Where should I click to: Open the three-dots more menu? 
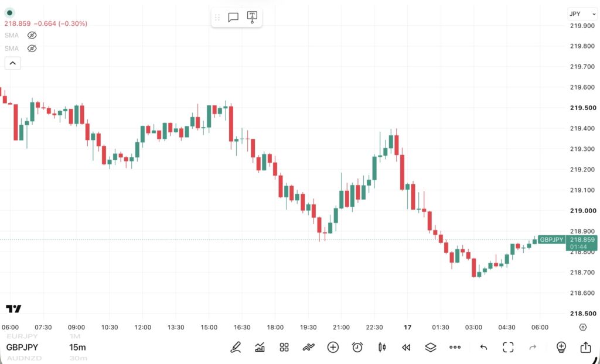pyautogui.click(x=455, y=347)
